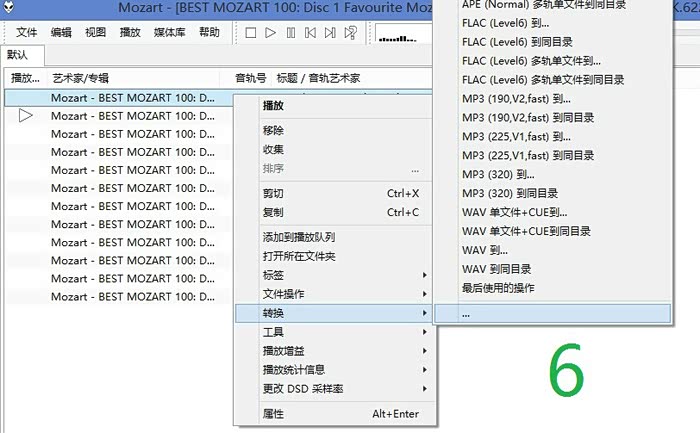Click the random playback toolbar icon
This screenshot has width=700, height=433.
pos(350,33)
